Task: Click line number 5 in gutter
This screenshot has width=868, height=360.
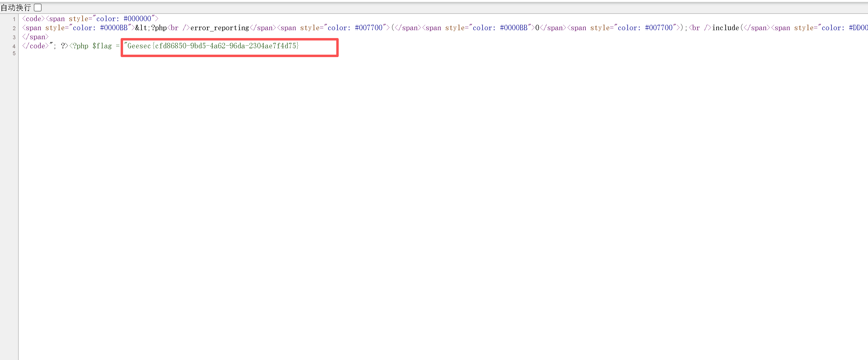Action: 14,53
